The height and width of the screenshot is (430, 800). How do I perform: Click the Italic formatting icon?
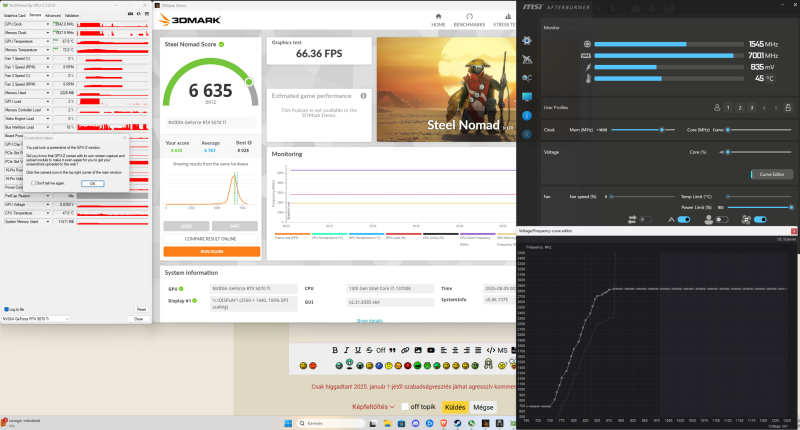click(x=346, y=350)
